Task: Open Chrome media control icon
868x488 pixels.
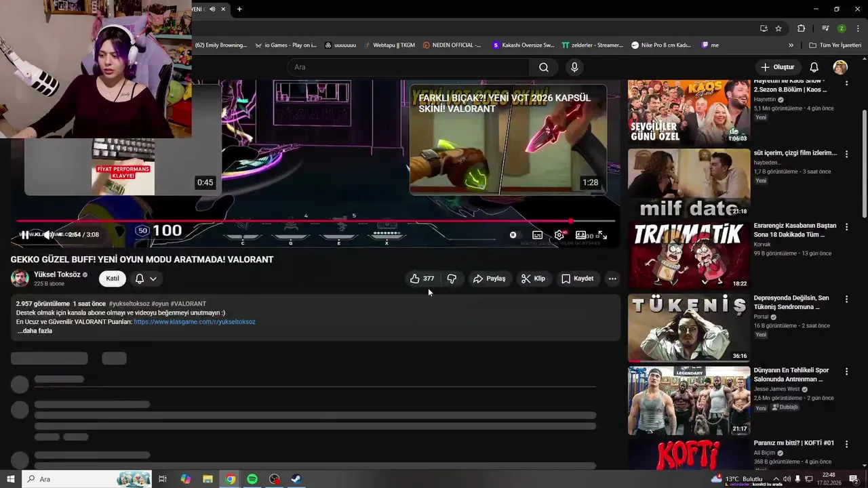Action: [x=825, y=28]
